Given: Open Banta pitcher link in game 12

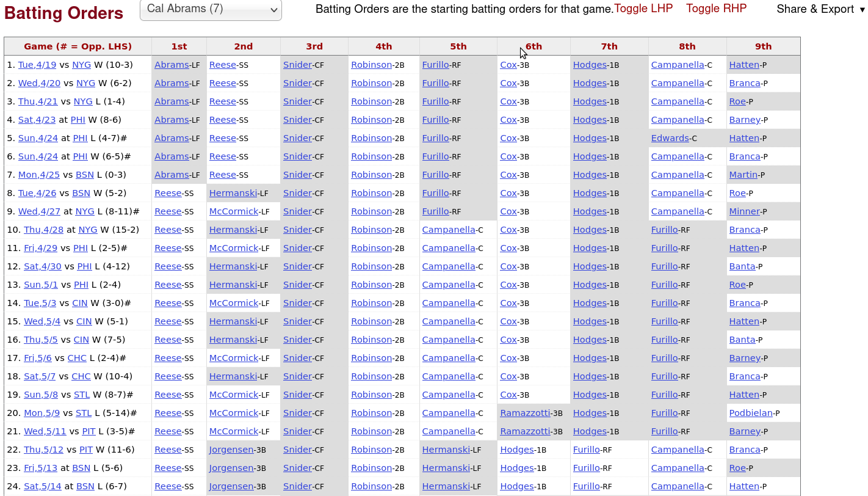Looking at the screenshot, I should point(742,266).
